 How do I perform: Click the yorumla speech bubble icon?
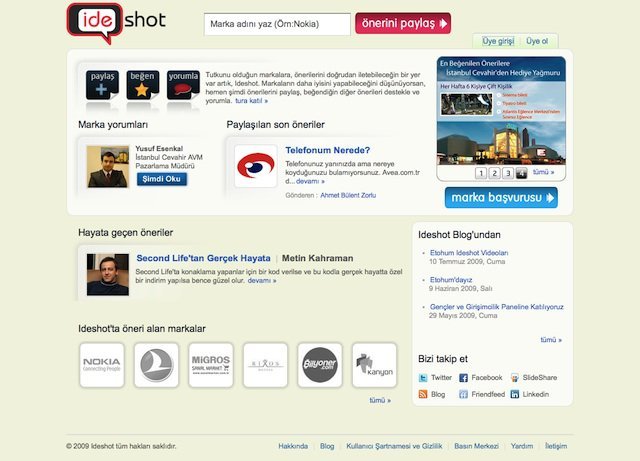click(183, 85)
